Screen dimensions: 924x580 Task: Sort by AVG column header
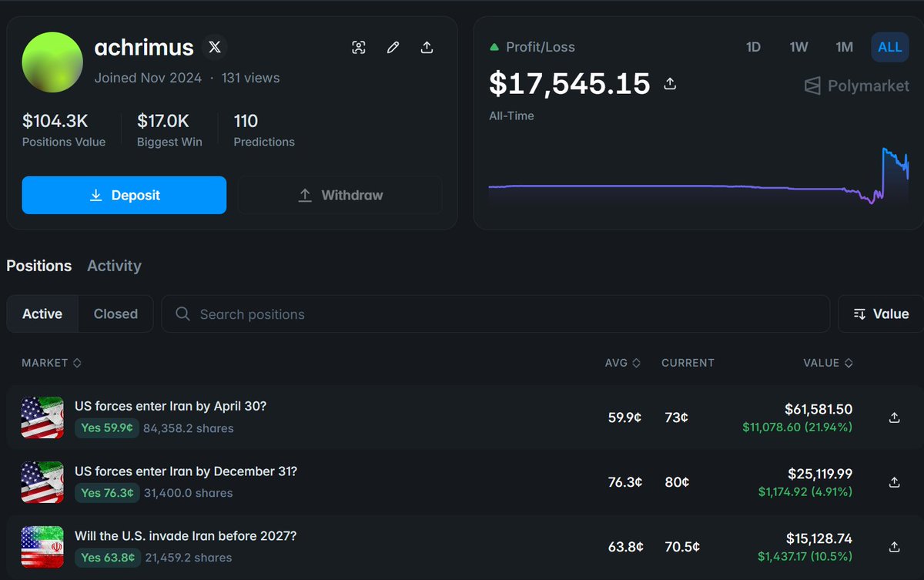[x=623, y=363]
